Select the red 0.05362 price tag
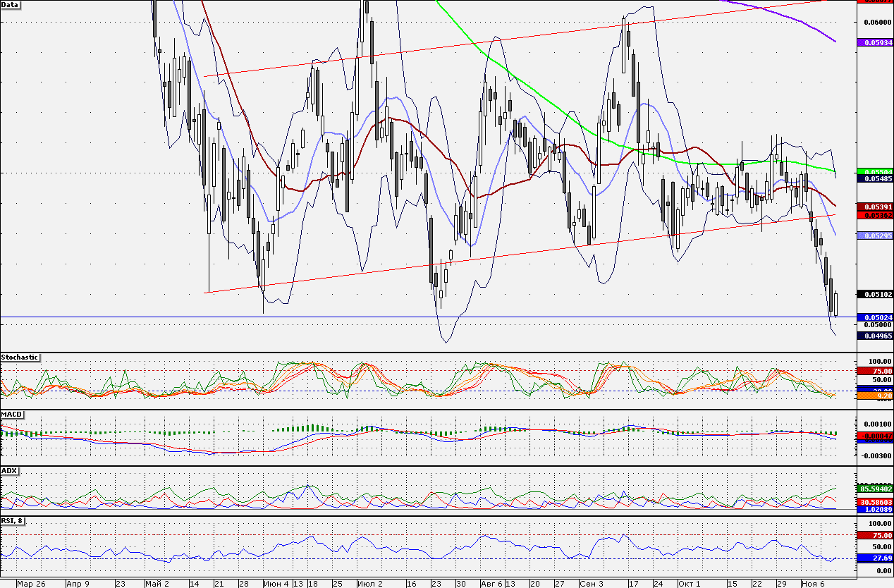The image size is (894, 588). [875, 214]
